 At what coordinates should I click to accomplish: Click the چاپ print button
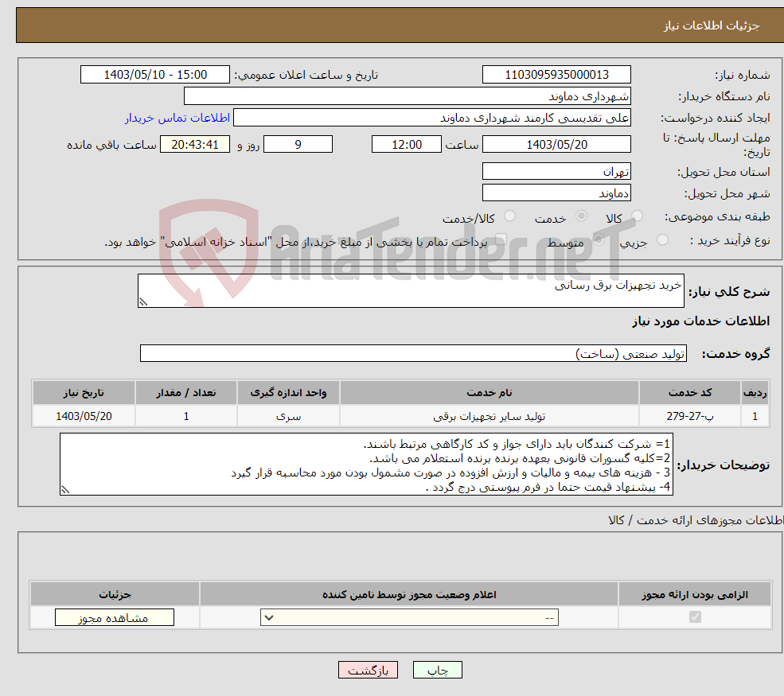coord(438,670)
